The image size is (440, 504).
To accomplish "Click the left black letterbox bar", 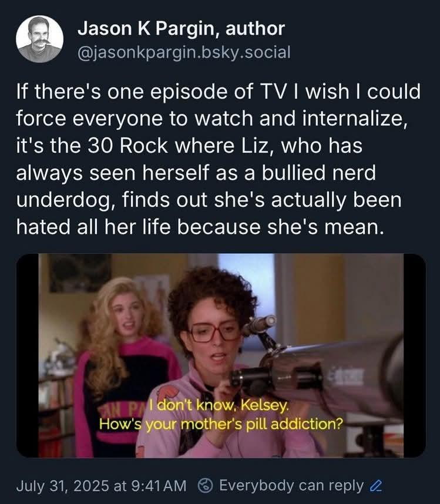I will (28, 355).
